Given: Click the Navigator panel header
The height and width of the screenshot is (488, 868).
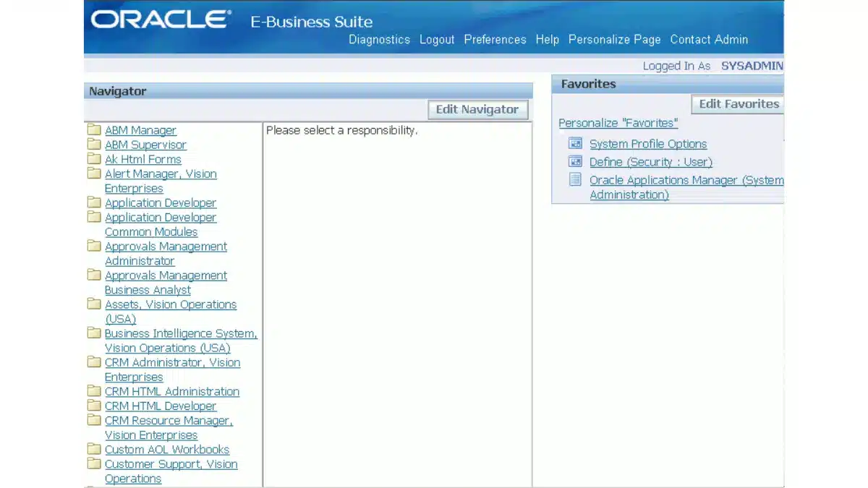Looking at the screenshot, I should point(309,91).
